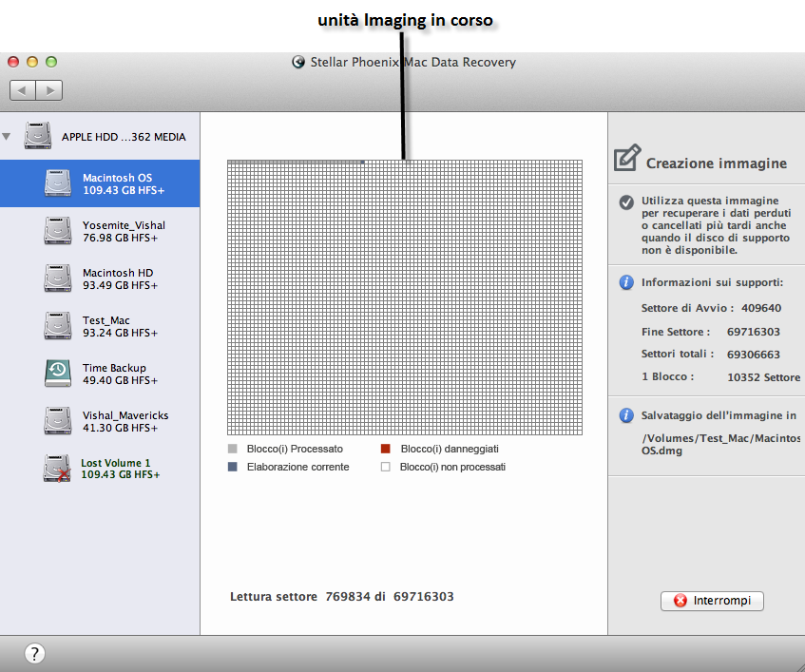Click the checkmark icon beside Utilizza questa immagine
This screenshot has height=672, width=805.
coord(625,202)
